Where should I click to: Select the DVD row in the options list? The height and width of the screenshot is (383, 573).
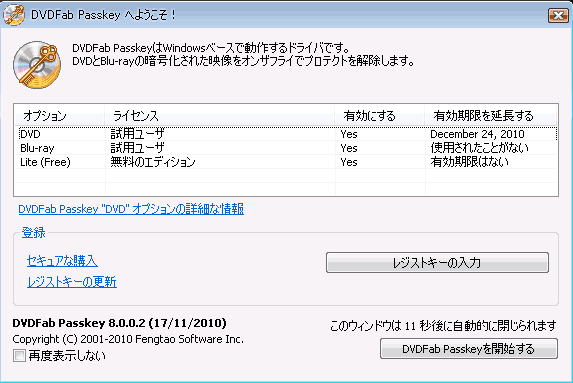click(x=287, y=134)
